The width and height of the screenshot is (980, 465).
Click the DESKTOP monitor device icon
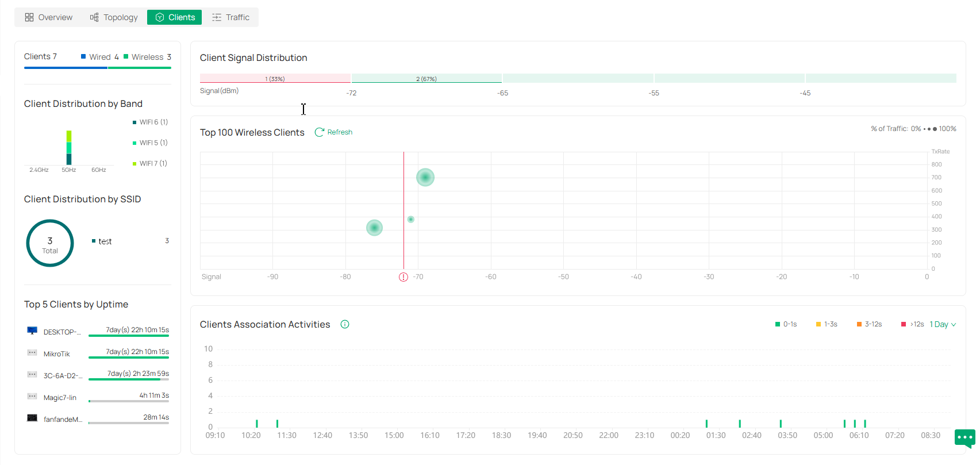click(x=32, y=331)
